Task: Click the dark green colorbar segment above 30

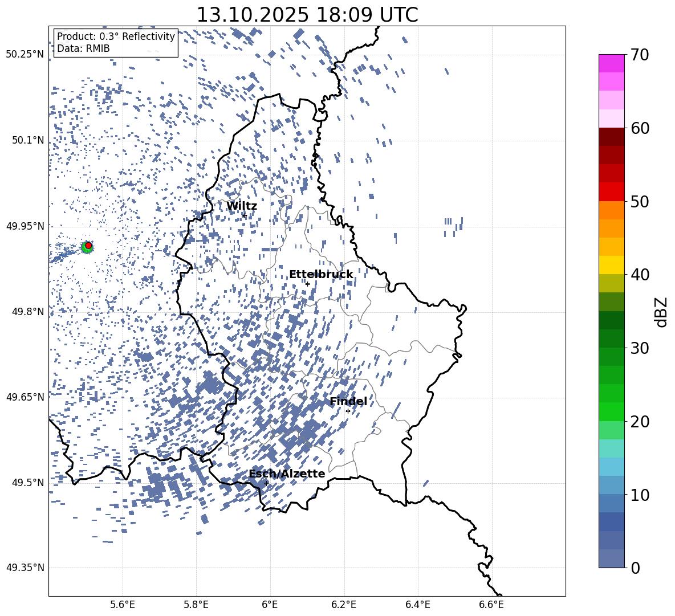Action: point(611,338)
